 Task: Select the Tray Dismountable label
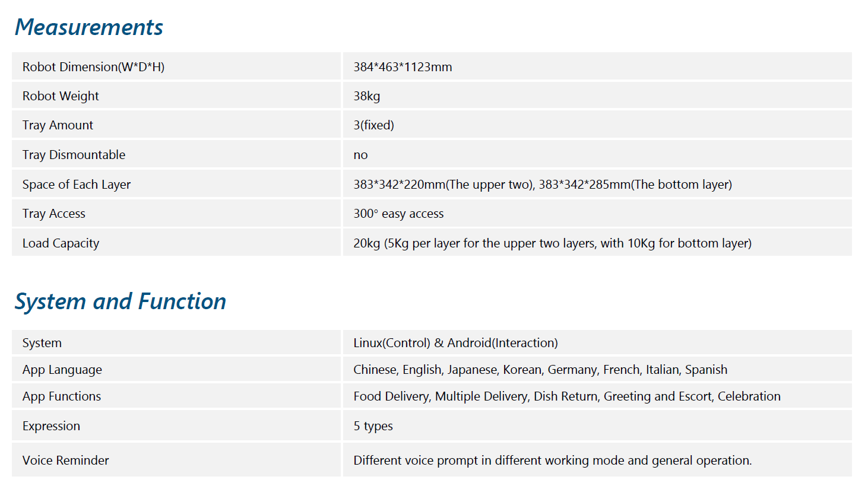[x=74, y=155]
